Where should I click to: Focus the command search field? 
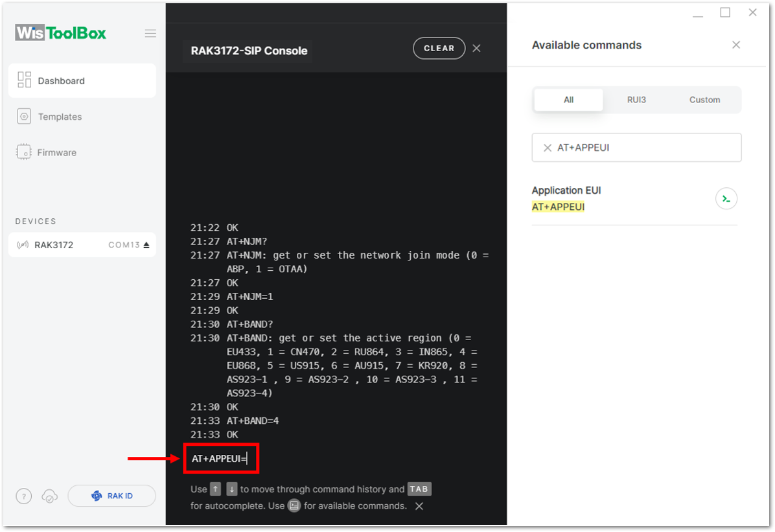(636, 147)
